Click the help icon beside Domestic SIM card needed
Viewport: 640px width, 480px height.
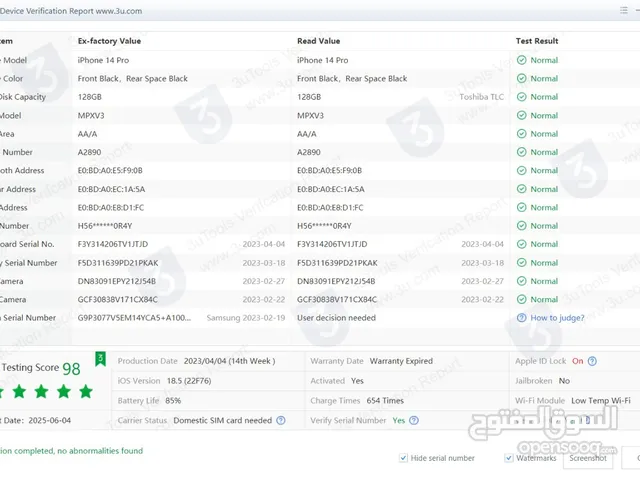[x=281, y=420]
